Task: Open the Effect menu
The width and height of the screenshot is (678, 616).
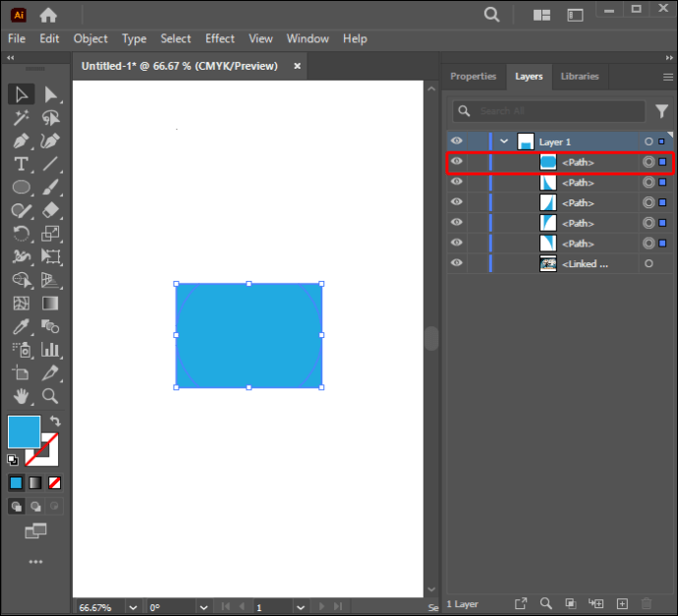Action: pos(220,39)
